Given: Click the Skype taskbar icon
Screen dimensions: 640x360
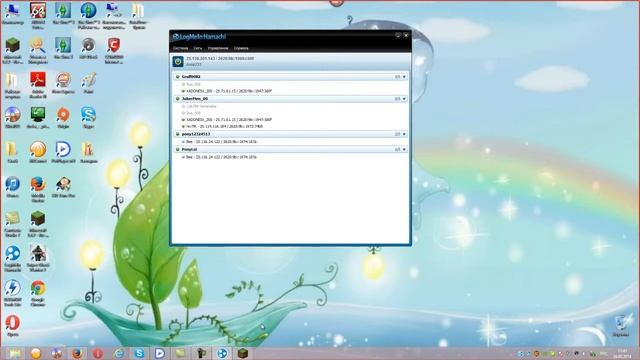Looking at the screenshot, I should tap(139, 353).
